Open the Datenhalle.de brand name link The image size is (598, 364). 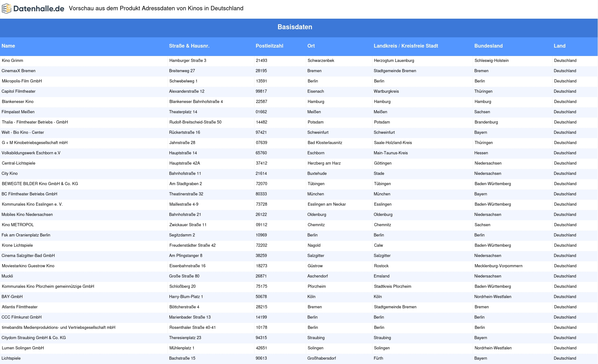39,9
